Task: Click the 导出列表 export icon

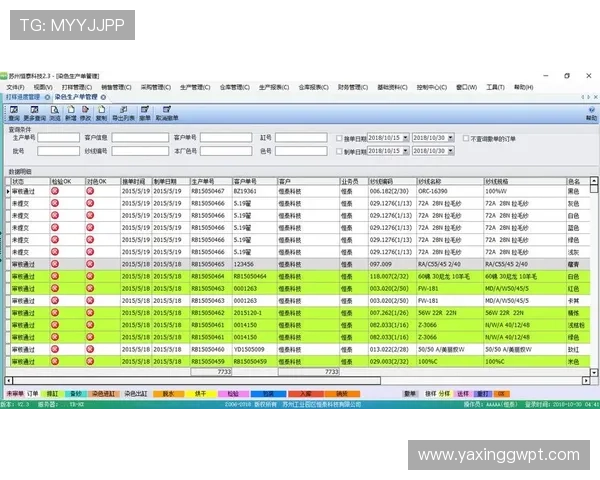Action: click(124, 114)
